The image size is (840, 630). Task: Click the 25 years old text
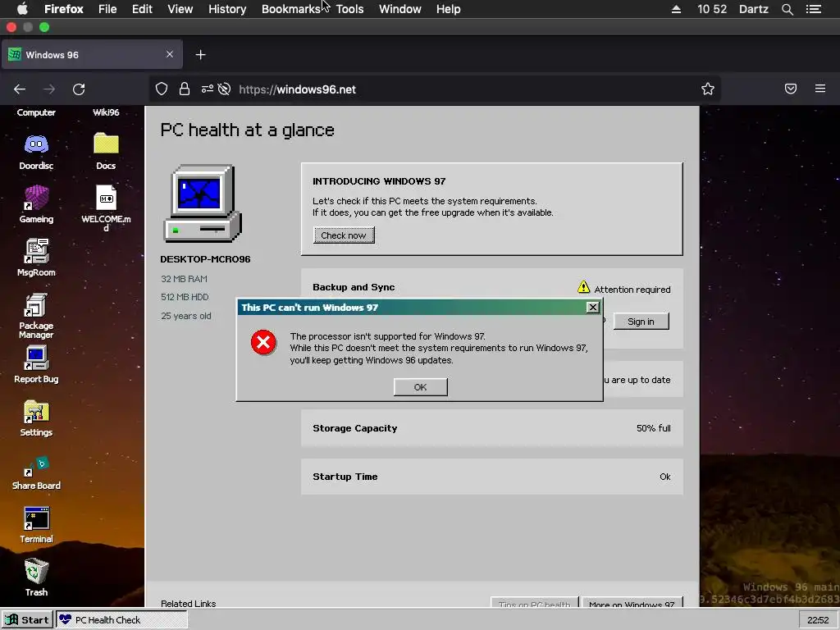point(186,316)
